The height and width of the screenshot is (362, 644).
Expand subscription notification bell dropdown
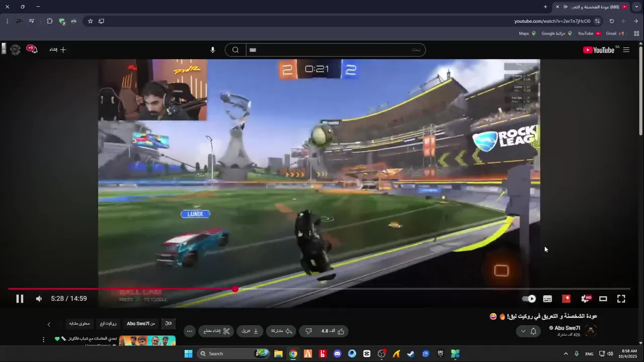(528, 331)
